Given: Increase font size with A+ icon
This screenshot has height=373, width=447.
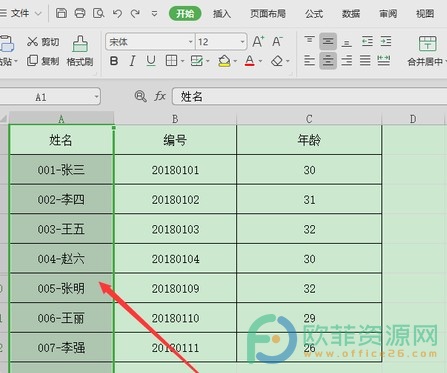Looking at the screenshot, I should click(258, 41).
